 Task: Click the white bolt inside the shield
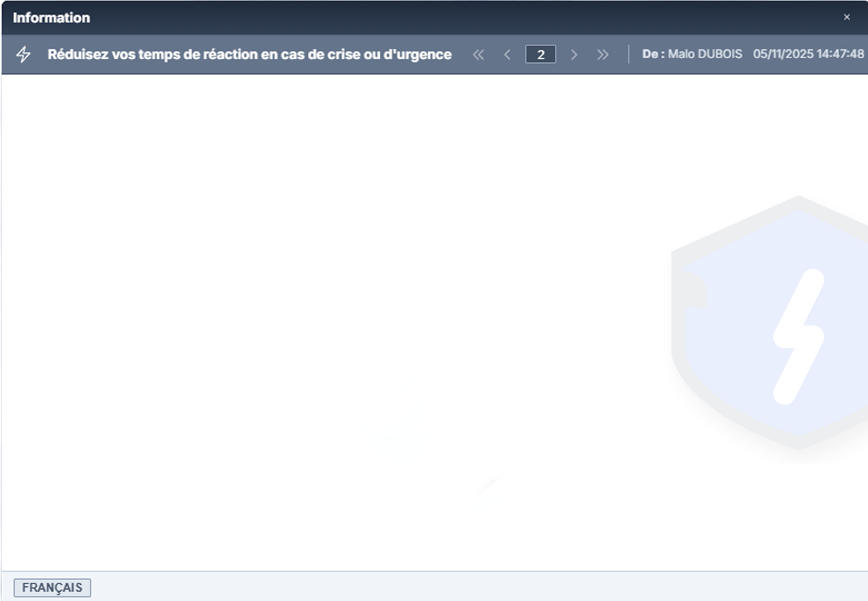click(798, 336)
